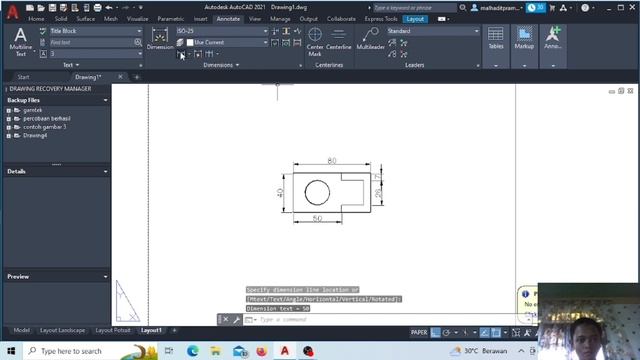Open the Annotation scaling panel
The image size is (640, 360).
(x=553, y=46)
